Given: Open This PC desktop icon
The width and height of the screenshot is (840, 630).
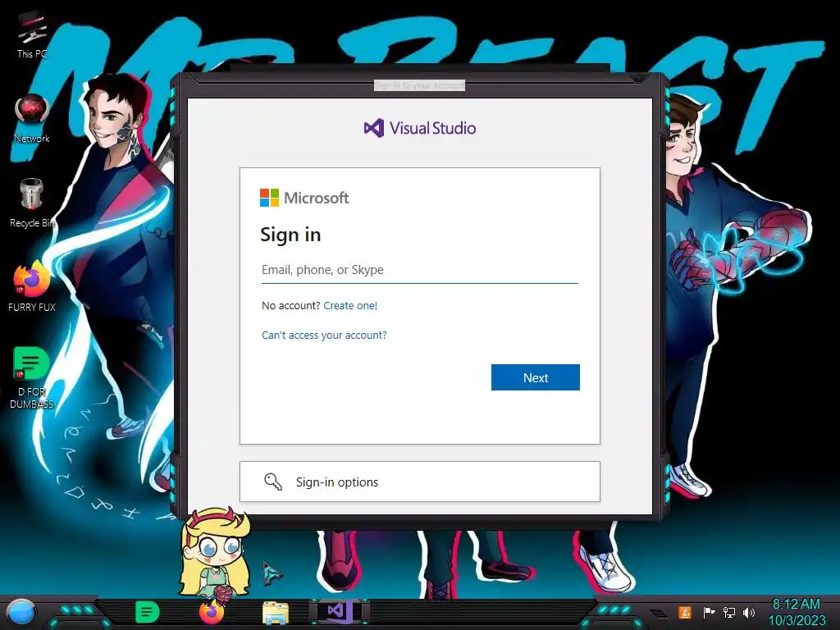Looking at the screenshot, I should [32, 35].
